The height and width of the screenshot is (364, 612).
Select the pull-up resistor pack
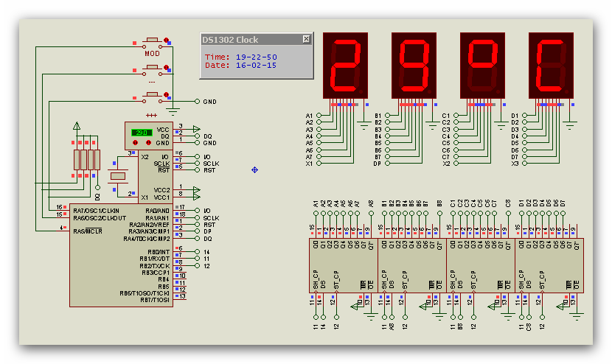(x=87, y=159)
